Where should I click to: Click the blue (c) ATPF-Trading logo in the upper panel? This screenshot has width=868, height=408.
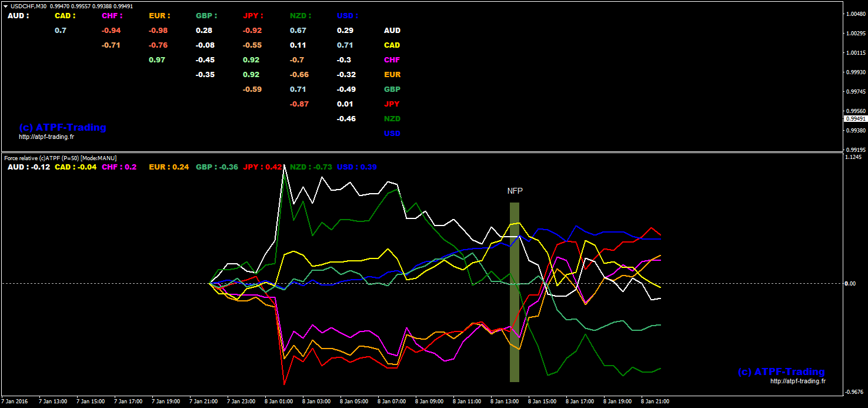pyautogui.click(x=62, y=127)
